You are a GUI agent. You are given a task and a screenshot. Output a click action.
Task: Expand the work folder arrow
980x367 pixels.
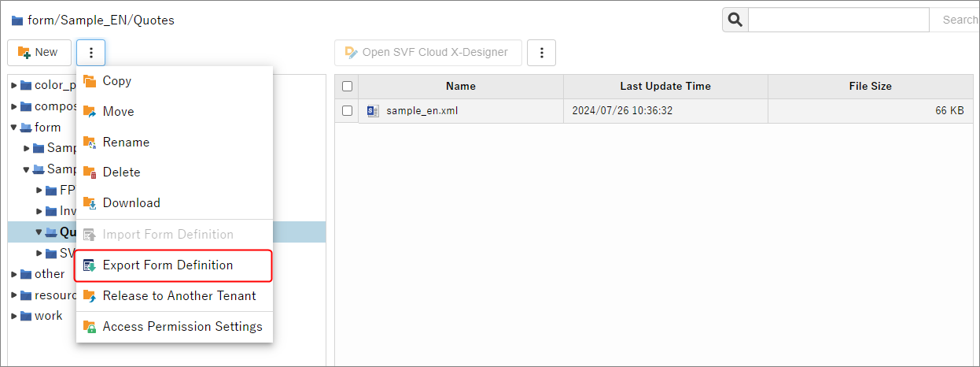13,316
